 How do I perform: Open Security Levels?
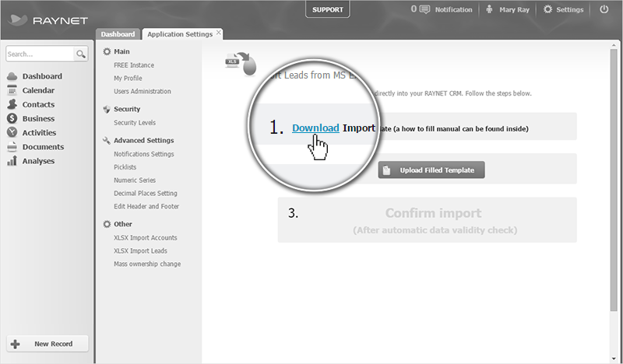(x=135, y=123)
